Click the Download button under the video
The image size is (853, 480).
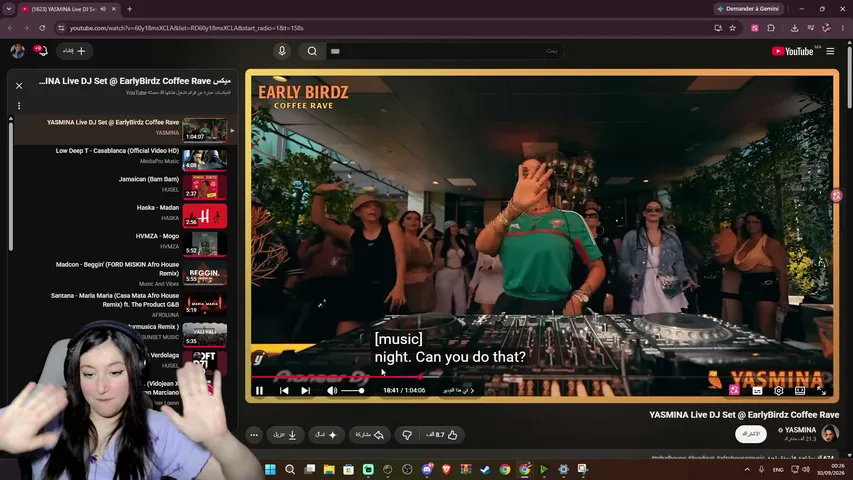285,435
